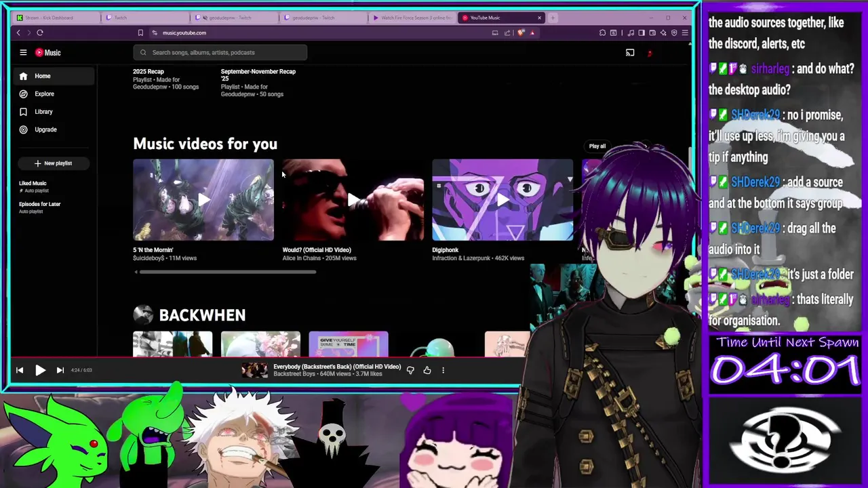
Task: Go back with browser back arrow
Action: coord(18,33)
